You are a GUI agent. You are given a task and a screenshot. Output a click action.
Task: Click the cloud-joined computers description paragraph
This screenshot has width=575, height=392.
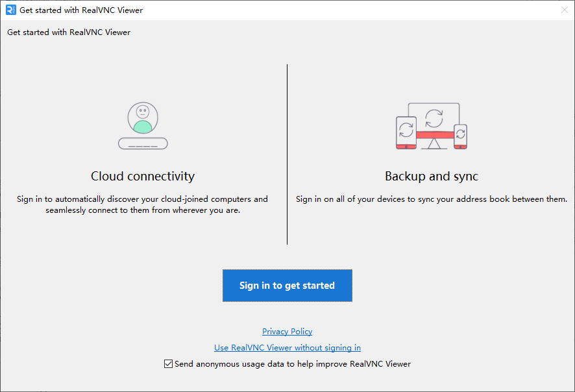pyautogui.click(x=142, y=204)
